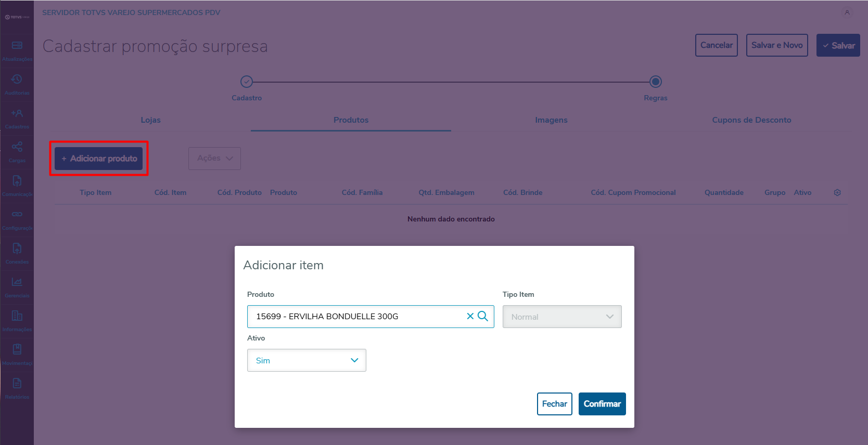The width and height of the screenshot is (868, 445).
Task: Select the Cadastro step circle
Action: point(247,82)
